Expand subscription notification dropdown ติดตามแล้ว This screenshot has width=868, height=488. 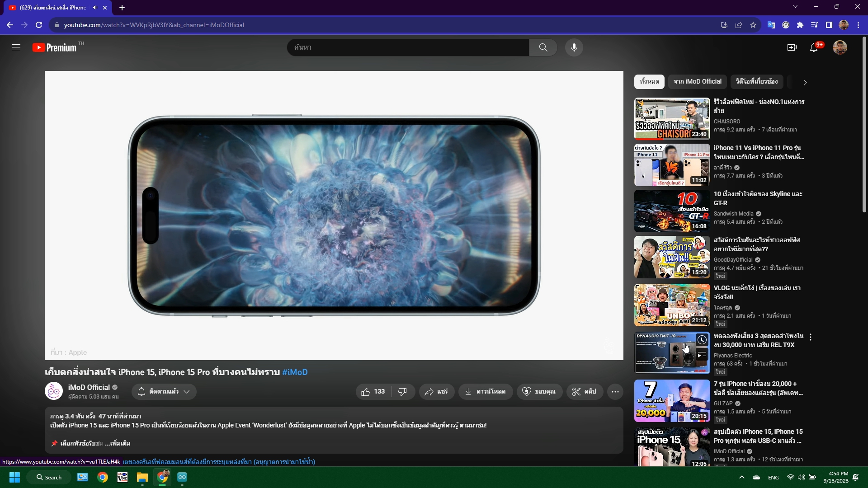coord(164,392)
